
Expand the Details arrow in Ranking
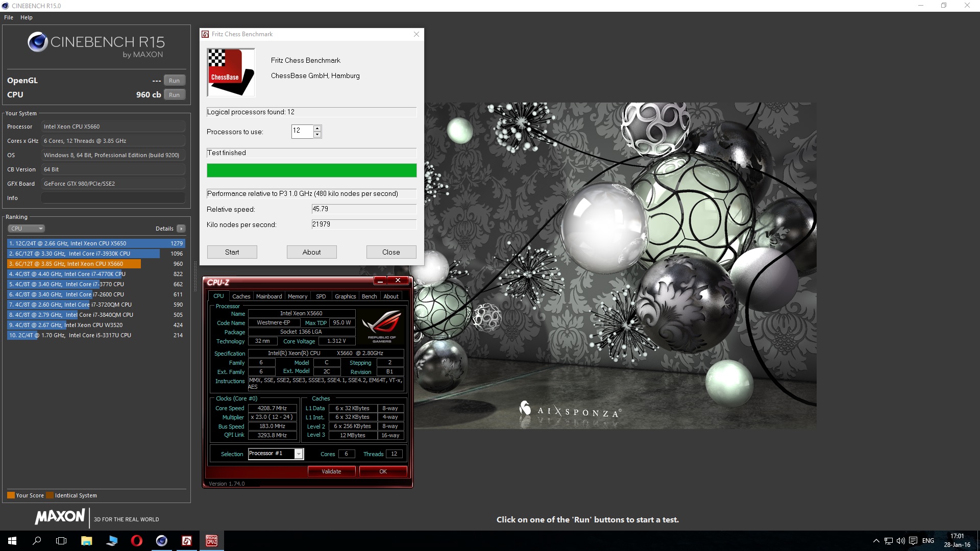tap(181, 229)
